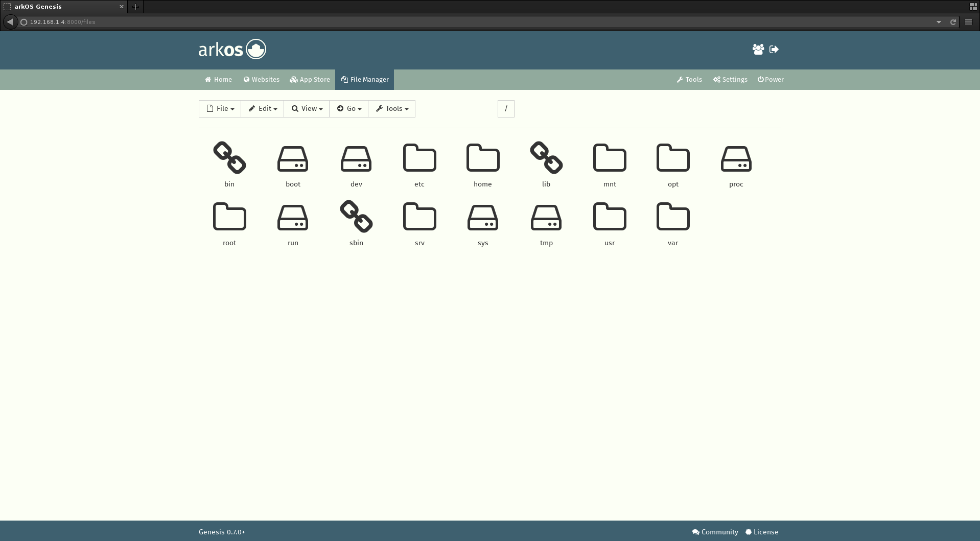Open the etc folder icon
The height and width of the screenshot is (541, 980).
[419, 158]
